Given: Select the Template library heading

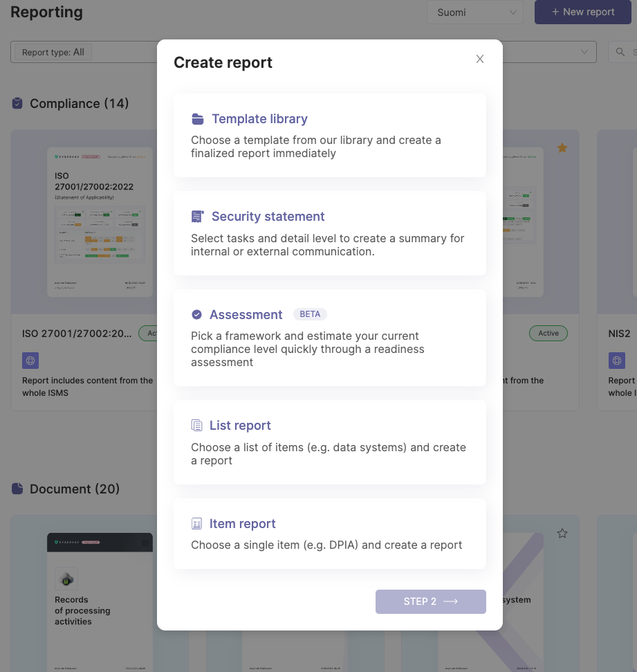Looking at the screenshot, I should 259,119.
